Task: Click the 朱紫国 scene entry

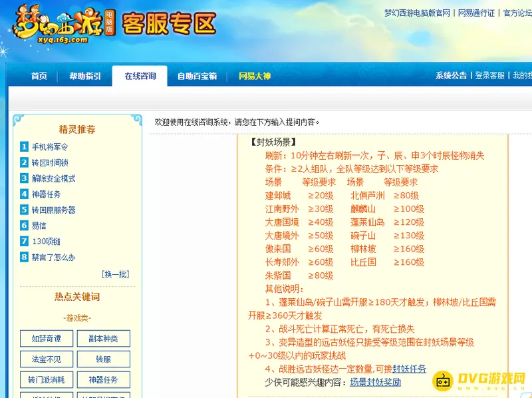Action: [278, 276]
